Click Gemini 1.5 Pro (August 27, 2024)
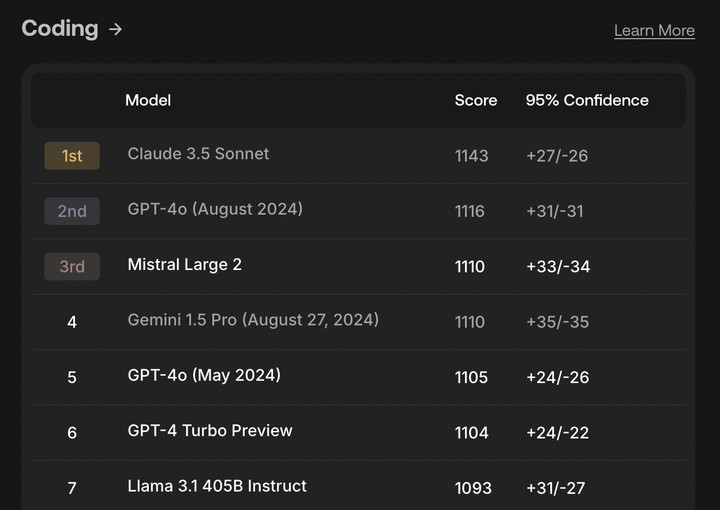Viewport: 720px width, 510px height. pyautogui.click(x=253, y=320)
